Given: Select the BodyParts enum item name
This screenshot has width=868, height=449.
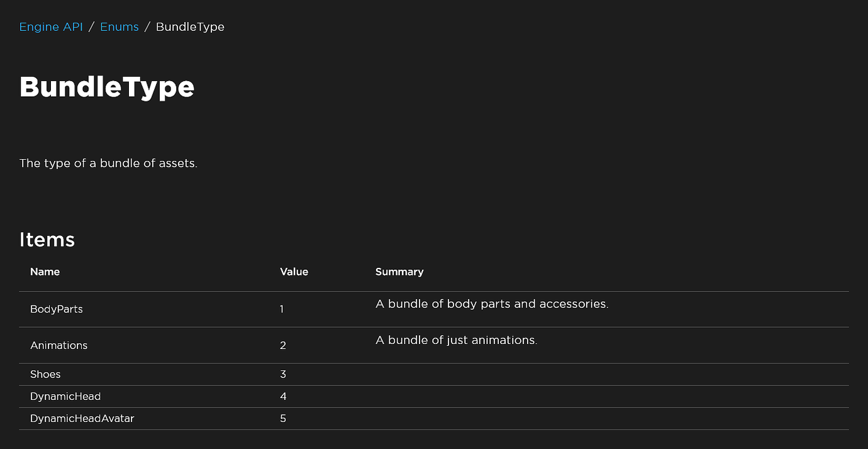Looking at the screenshot, I should tap(57, 309).
